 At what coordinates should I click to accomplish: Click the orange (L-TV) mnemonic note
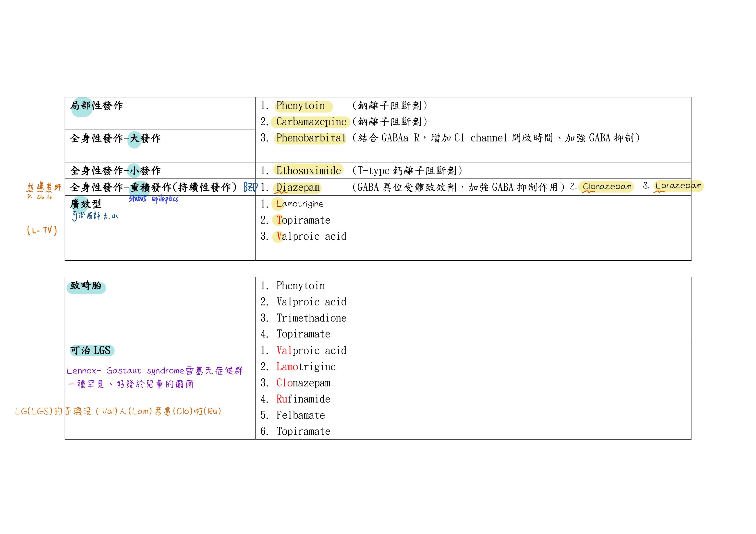(42, 230)
